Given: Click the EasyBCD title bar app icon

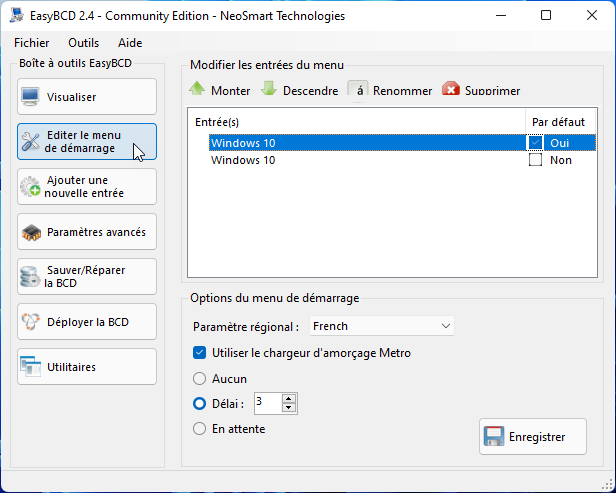Looking at the screenshot, I should click(x=17, y=15).
